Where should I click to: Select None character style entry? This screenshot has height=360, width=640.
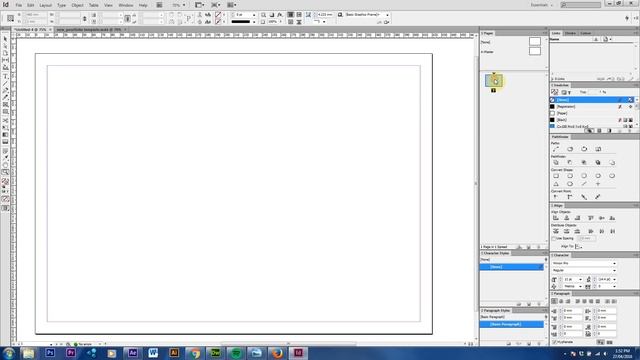[x=512, y=267]
